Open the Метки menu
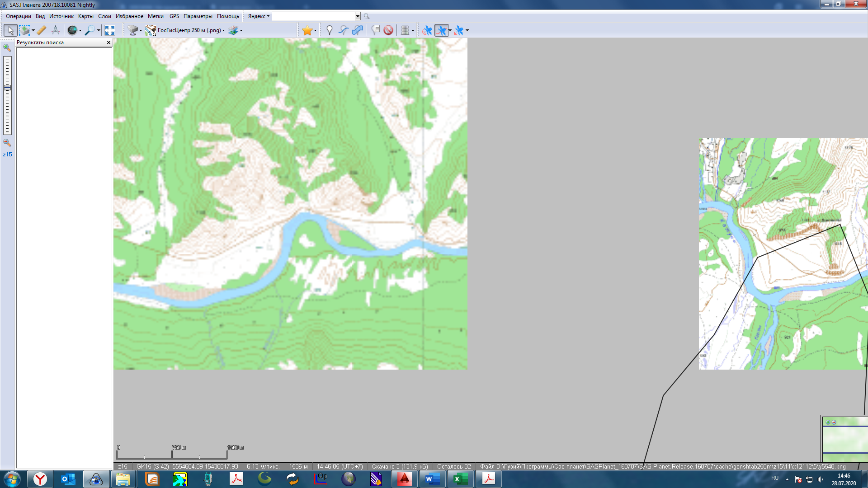The width and height of the screenshot is (868, 488). point(156,16)
